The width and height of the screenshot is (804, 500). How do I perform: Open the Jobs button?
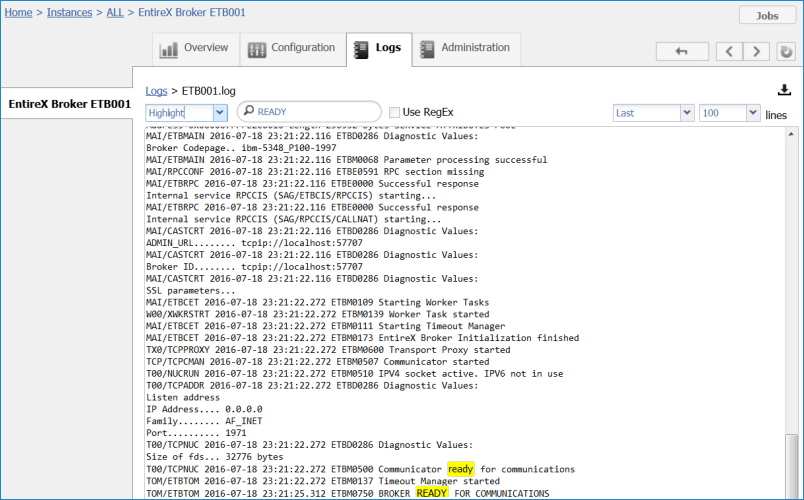[767, 15]
